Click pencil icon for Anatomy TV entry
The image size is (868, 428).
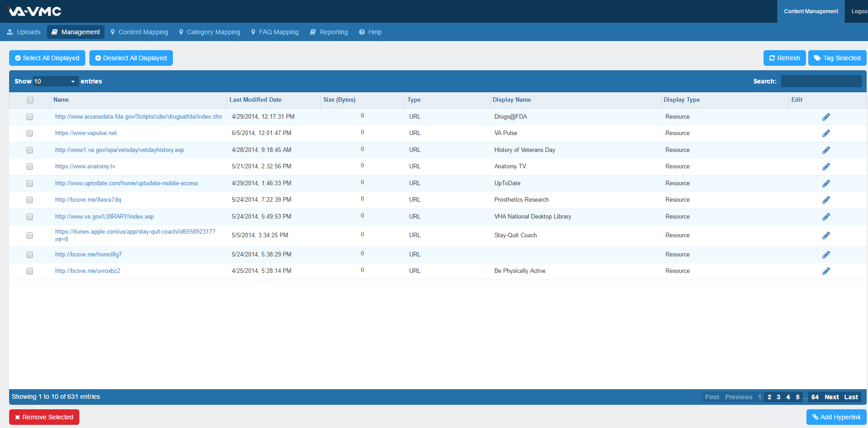tap(826, 167)
